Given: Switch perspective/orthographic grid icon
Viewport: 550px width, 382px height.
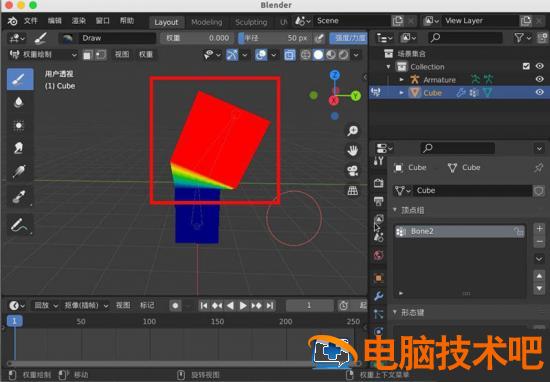Looking at the screenshot, I should [353, 190].
